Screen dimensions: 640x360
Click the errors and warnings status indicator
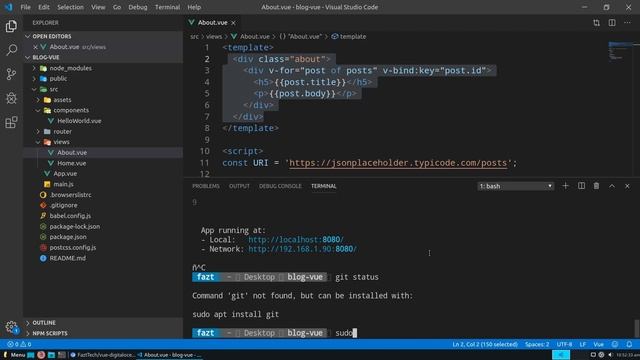coord(19,344)
